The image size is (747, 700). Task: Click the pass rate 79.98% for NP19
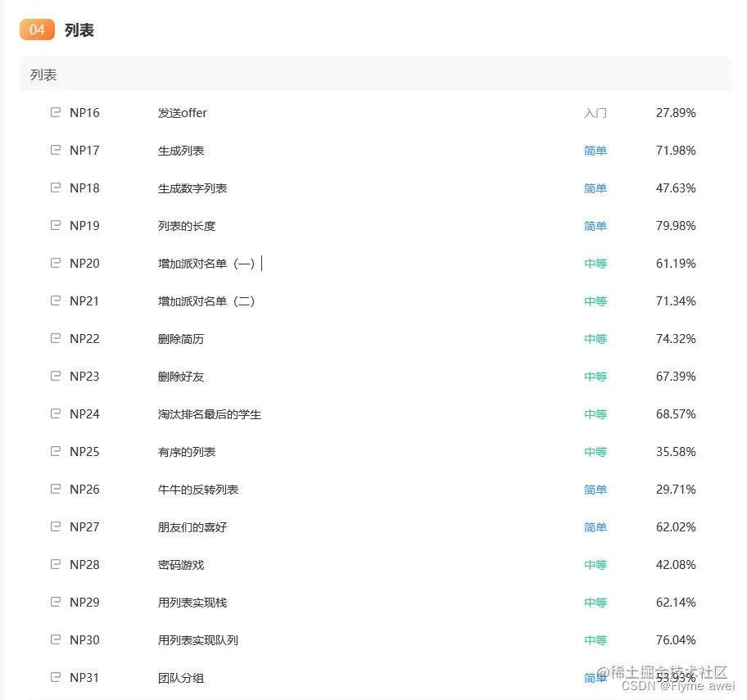pyautogui.click(x=676, y=225)
